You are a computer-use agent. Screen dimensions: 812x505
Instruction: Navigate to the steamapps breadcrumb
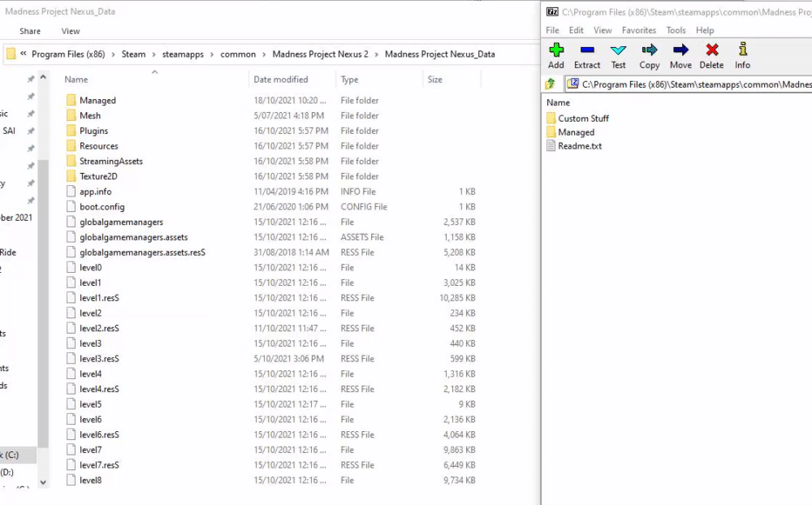click(x=183, y=54)
